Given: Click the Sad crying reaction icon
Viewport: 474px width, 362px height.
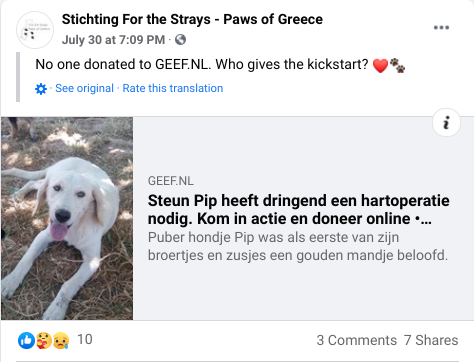Looking at the screenshot, I should pyautogui.click(x=61, y=340).
